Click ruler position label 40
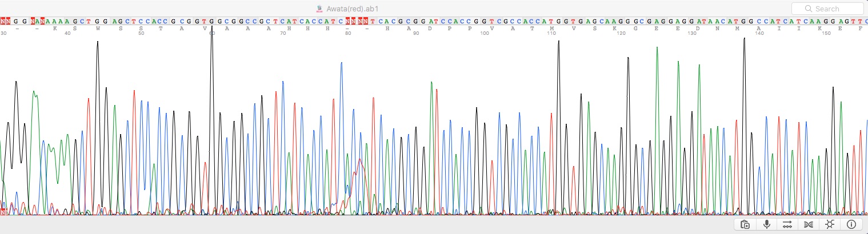 [67, 33]
